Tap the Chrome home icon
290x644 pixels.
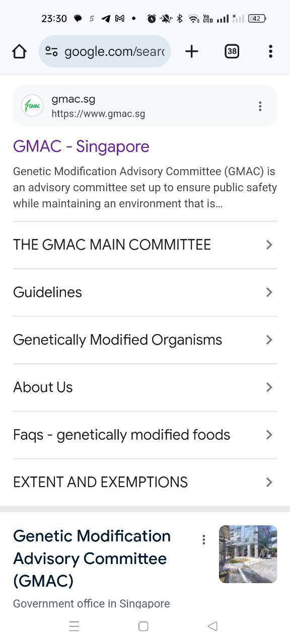19,51
